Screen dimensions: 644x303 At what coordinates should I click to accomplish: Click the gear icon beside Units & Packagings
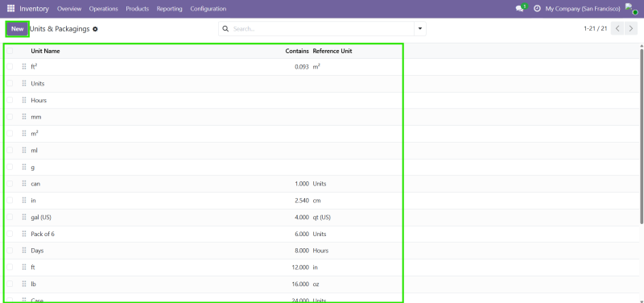(95, 29)
